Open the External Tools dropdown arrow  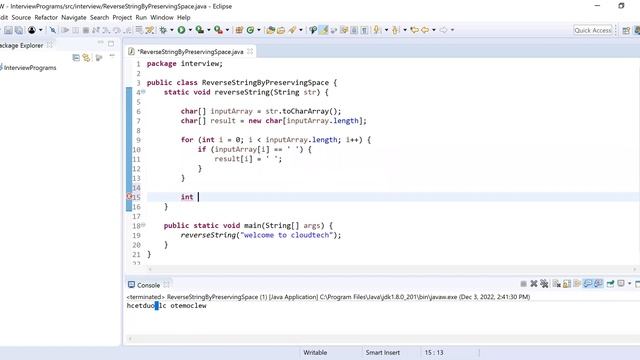[227, 30]
